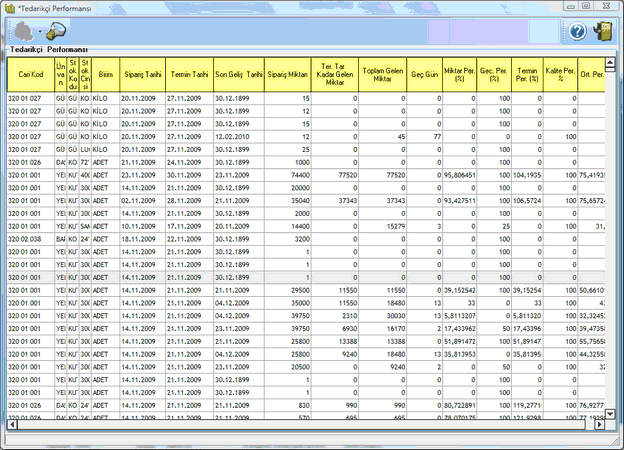Screen dimensions: 624x450
Task: Select the cell with quantity 74400
Action: pos(288,175)
